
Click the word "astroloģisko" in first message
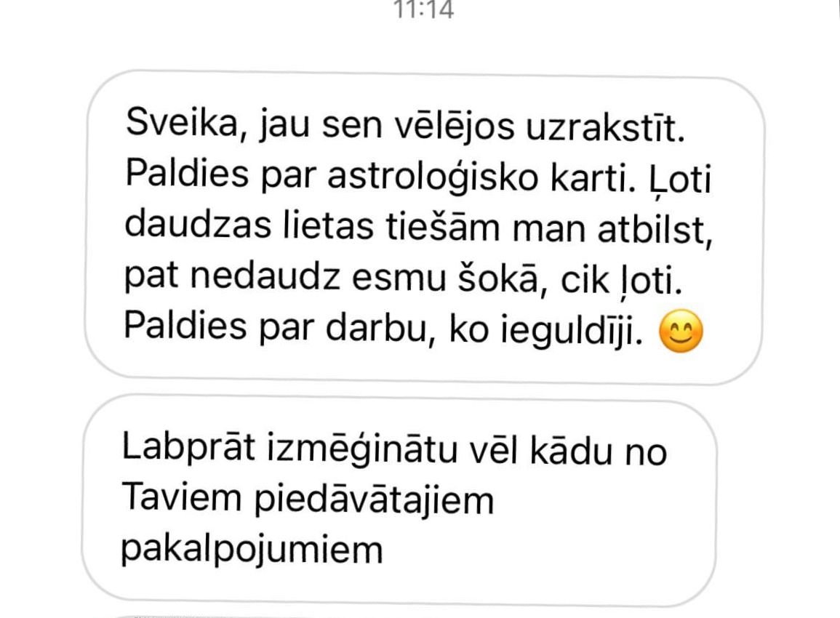432,177
